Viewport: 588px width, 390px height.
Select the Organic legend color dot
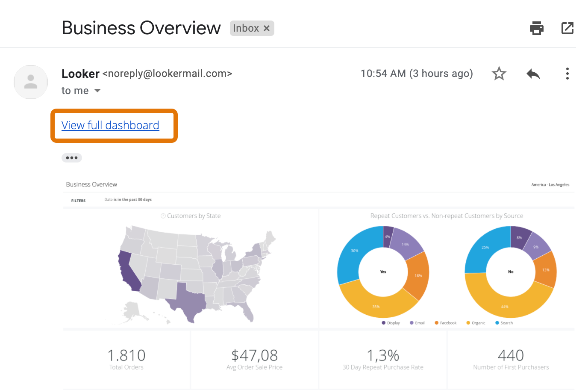tap(469, 322)
